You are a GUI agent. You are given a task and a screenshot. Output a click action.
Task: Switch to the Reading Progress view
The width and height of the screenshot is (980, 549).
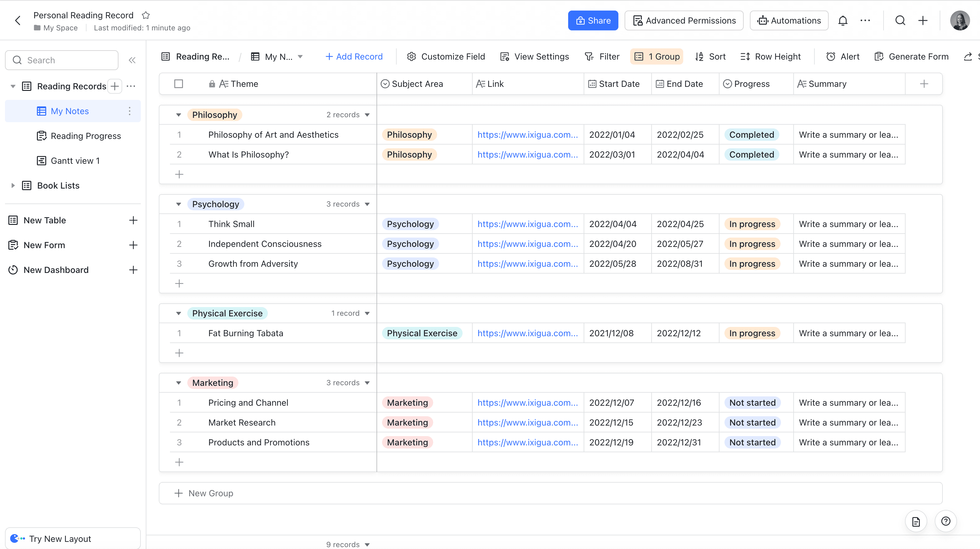(x=86, y=136)
